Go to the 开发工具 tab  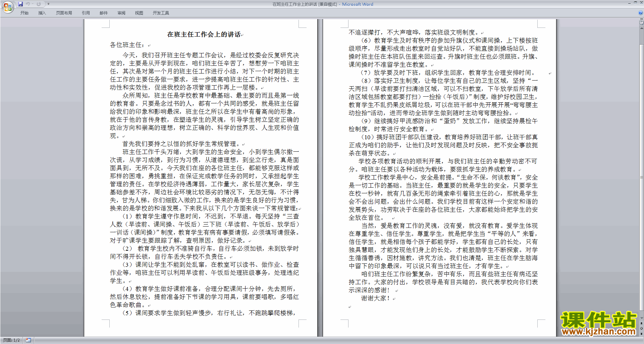161,13
